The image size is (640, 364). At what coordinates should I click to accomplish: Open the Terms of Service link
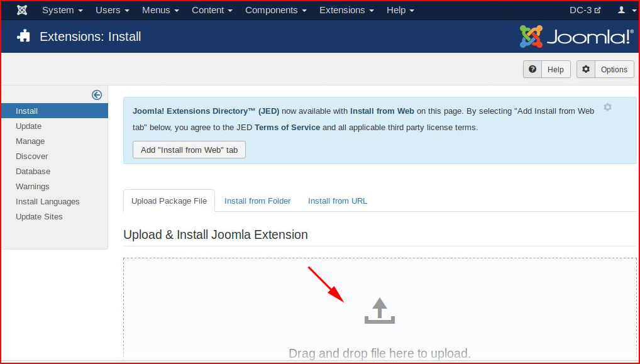tap(287, 128)
